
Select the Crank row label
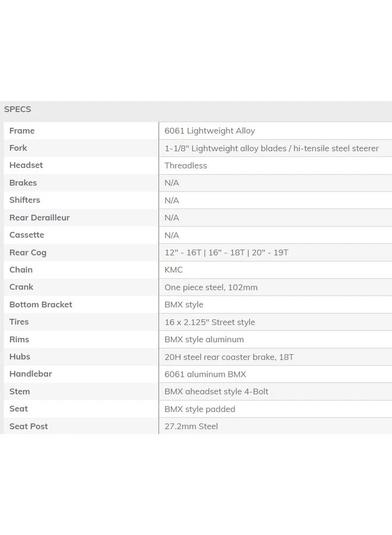pos(21,287)
